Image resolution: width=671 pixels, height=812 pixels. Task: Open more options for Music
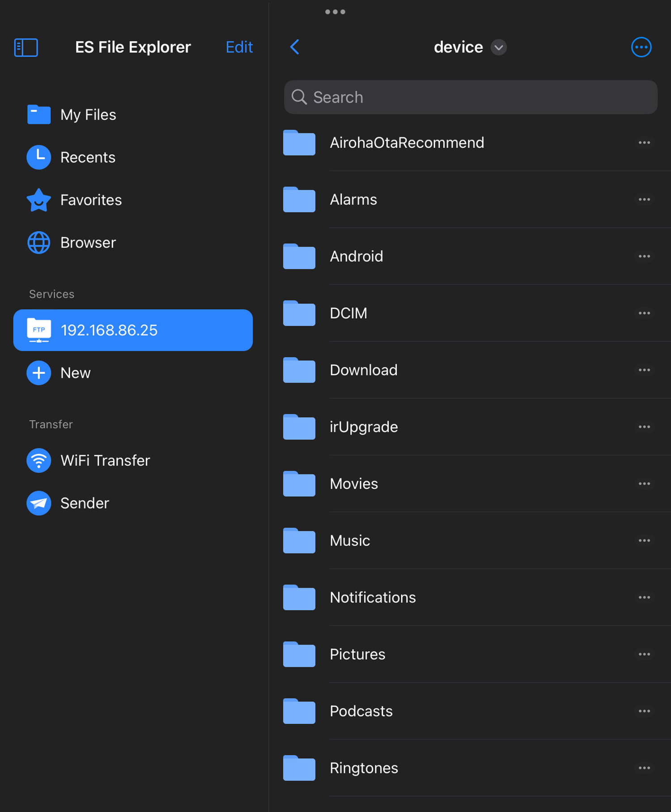(x=644, y=541)
